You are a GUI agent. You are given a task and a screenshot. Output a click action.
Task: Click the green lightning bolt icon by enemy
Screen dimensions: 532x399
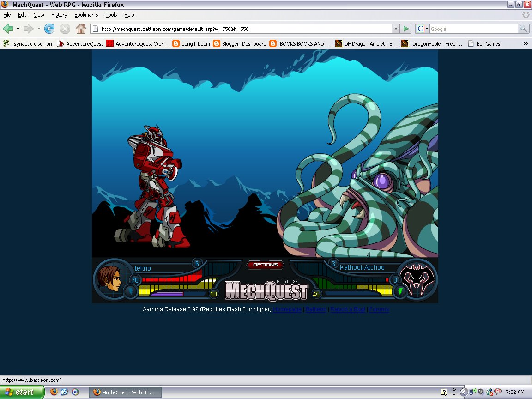(400, 291)
